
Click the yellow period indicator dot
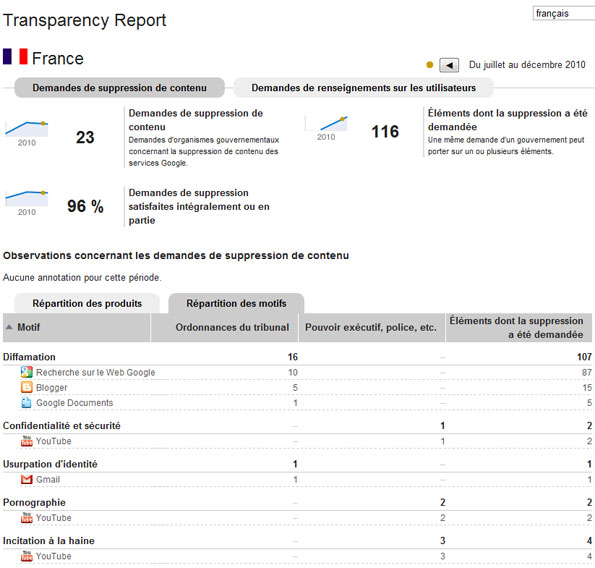430,65
